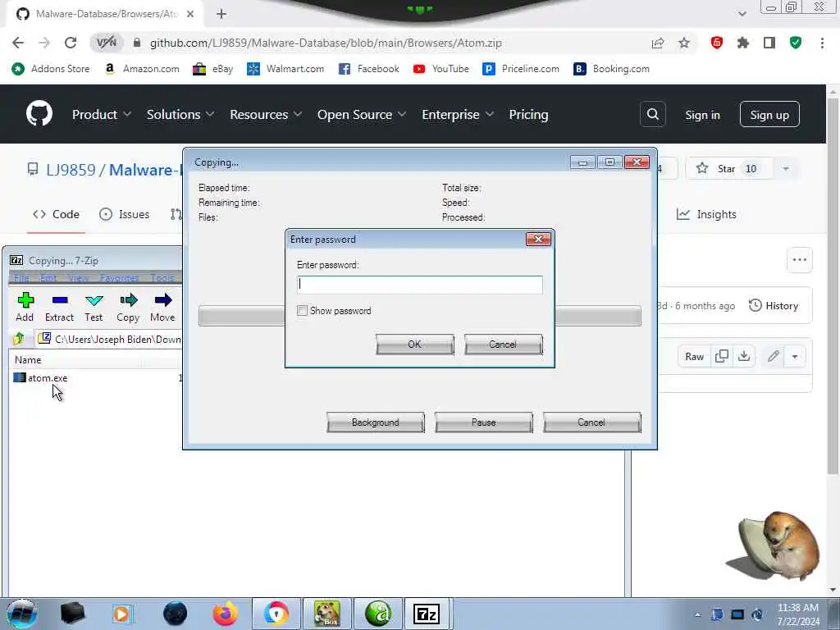This screenshot has height=630, width=840.
Task: Open the YouTube bookmark
Action: [441, 69]
